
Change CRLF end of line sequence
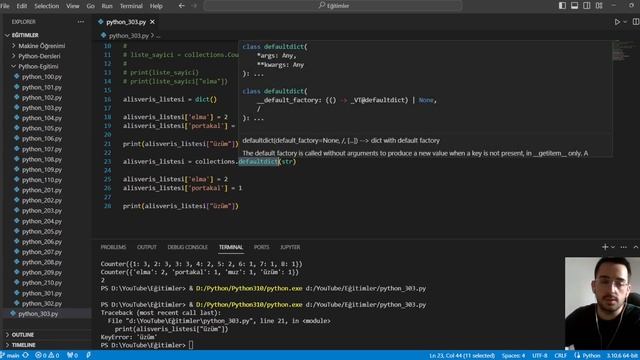(x=560, y=356)
